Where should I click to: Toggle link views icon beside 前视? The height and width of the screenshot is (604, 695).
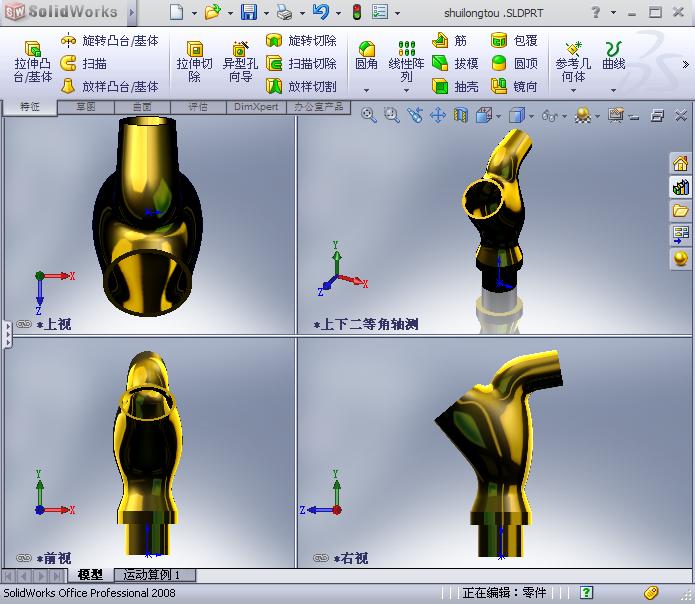click(x=24, y=557)
